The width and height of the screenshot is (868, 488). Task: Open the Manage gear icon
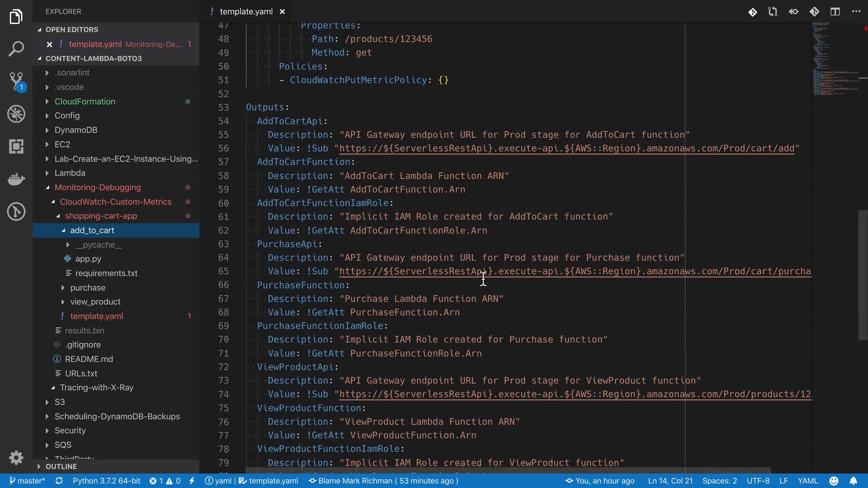16,458
